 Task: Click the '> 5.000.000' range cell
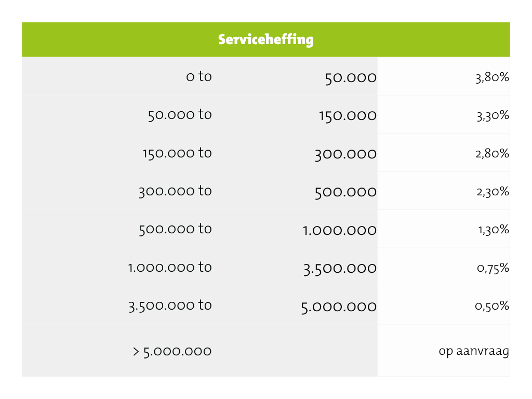[x=172, y=351]
